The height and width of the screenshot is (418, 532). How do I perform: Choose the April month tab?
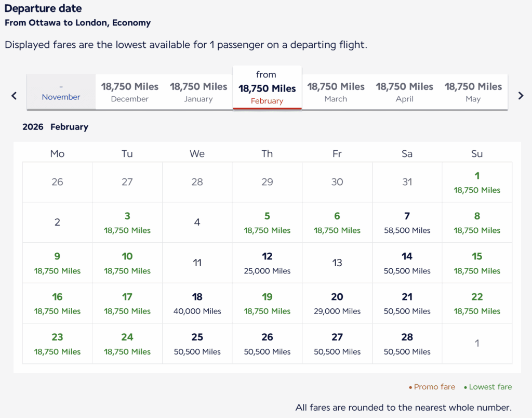click(x=404, y=92)
